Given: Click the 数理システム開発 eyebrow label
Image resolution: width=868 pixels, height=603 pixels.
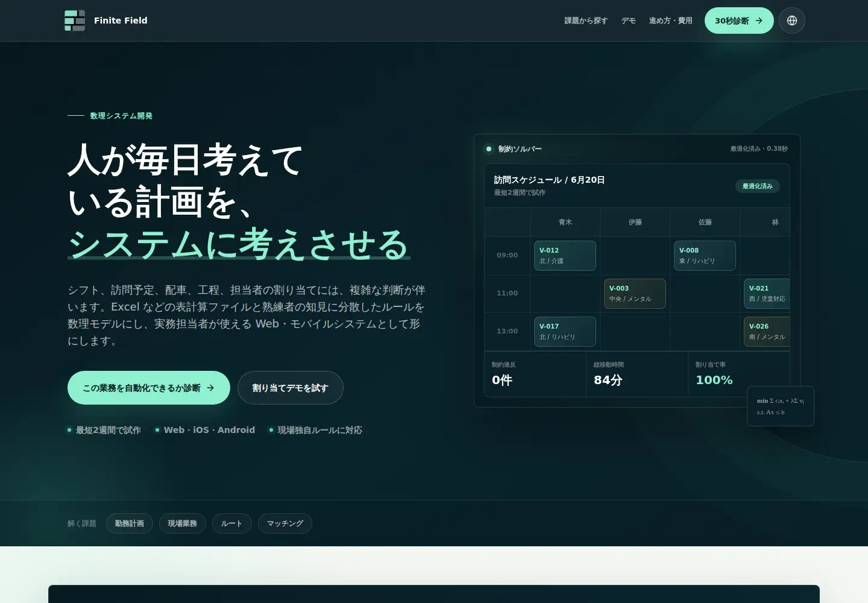Looking at the screenshot, I should pyautogui.click(x=121, y=116).
